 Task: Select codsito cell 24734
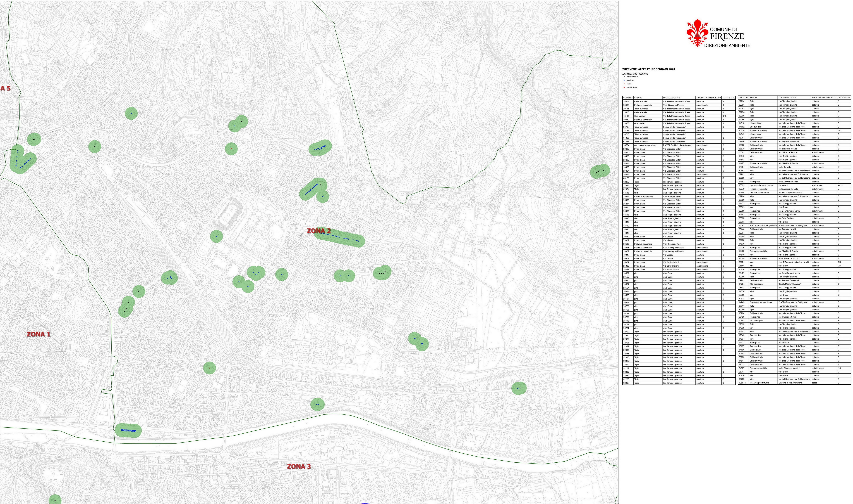point(743,284)
